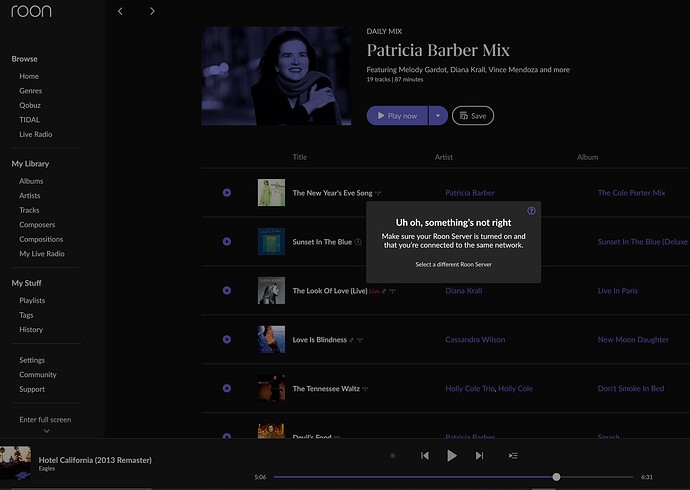The width and height of the screenshot is (690, 490).
Task: Select a different Roon Server
Action: pyautogui.click(x=453, y=264)
